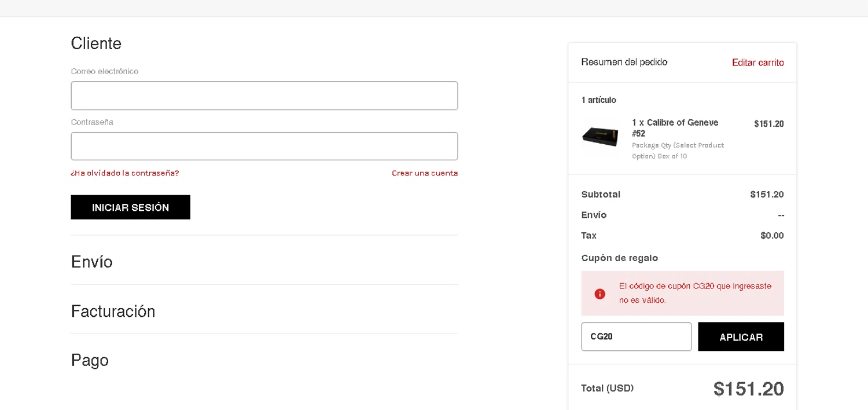868x410 pixels.
Task: Click the Cupón de regalo label
Action: click(619, 258)
